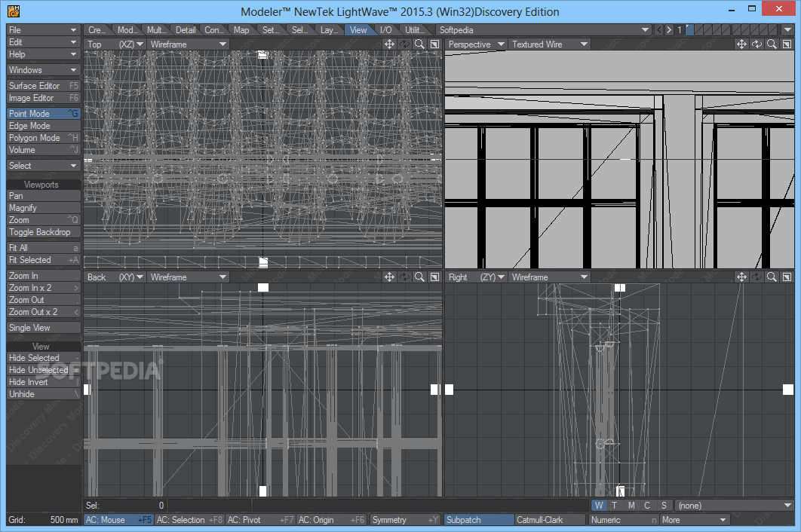Click the Hide Unselected button
The image size is (801, 532).
click(x=44, y=370)
